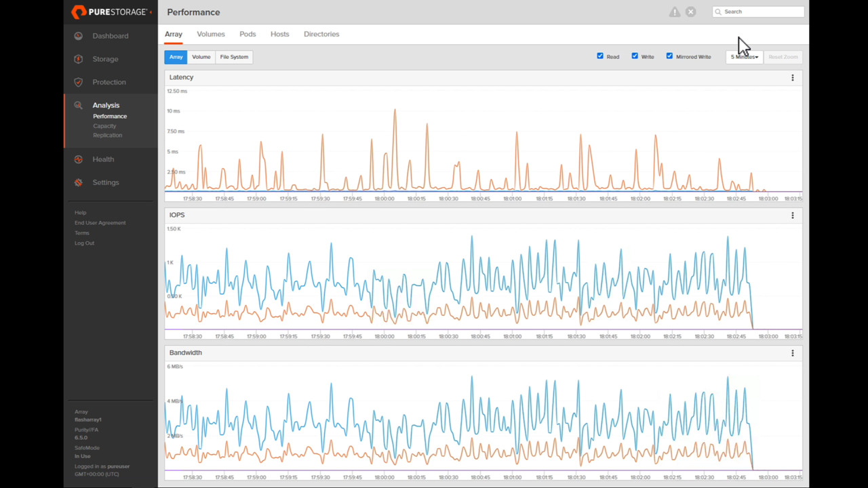Viewport: 868px width, 488px height.
Task: Open the Settings gears section
Action: coord(78,182)
